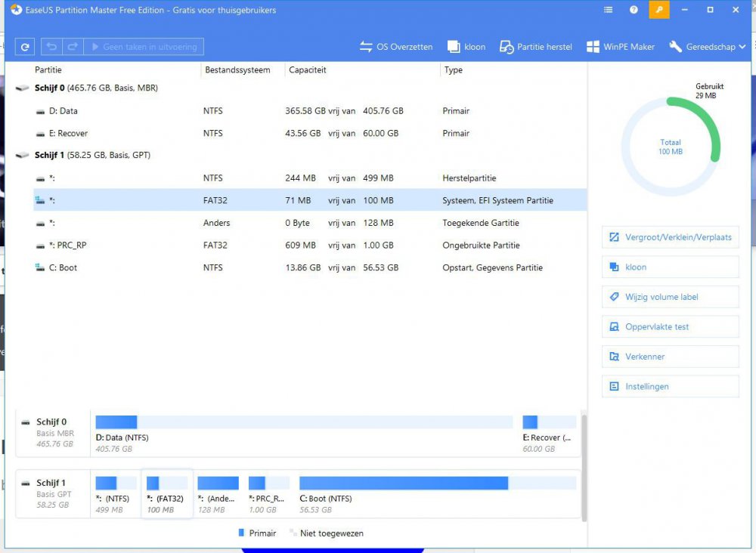Open the list menu icon in title bar
Viewport: 756px width, 553px height.
pos(609,11)
